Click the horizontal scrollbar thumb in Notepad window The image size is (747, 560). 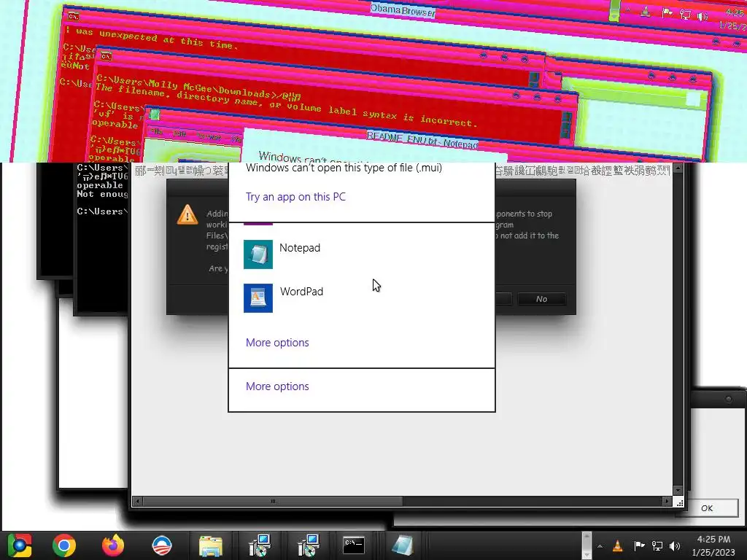(273, 501)
